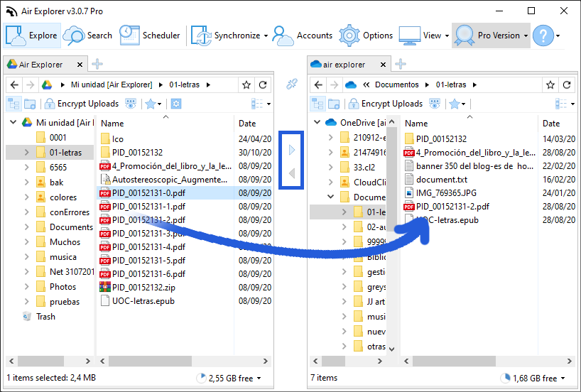The height and width of the screenshot is (392, 581).
Task: Click left pane settings gear icon
Action: (176, 104)
